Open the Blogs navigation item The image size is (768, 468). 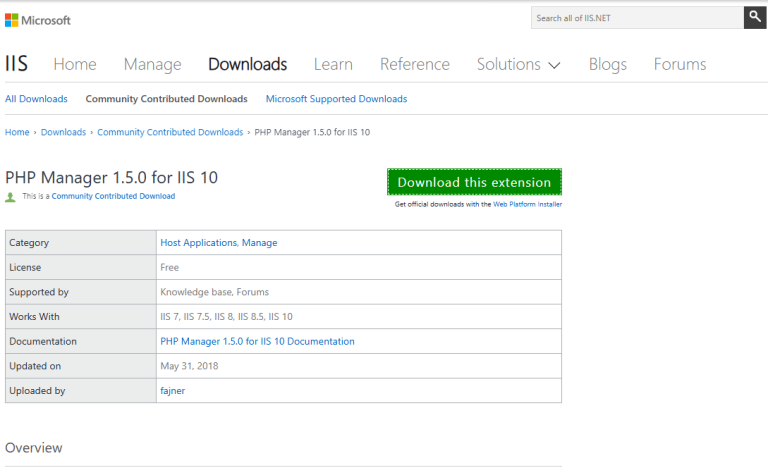pos(607,64)
